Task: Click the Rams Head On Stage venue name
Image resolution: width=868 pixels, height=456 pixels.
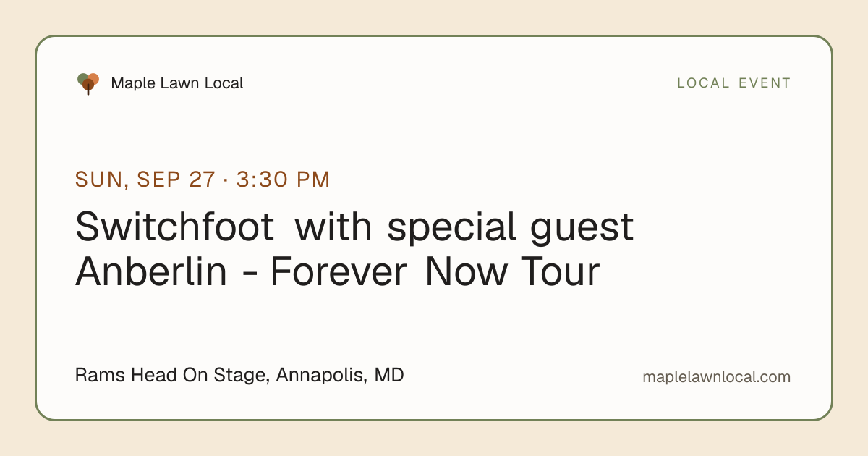Action: 173,376
